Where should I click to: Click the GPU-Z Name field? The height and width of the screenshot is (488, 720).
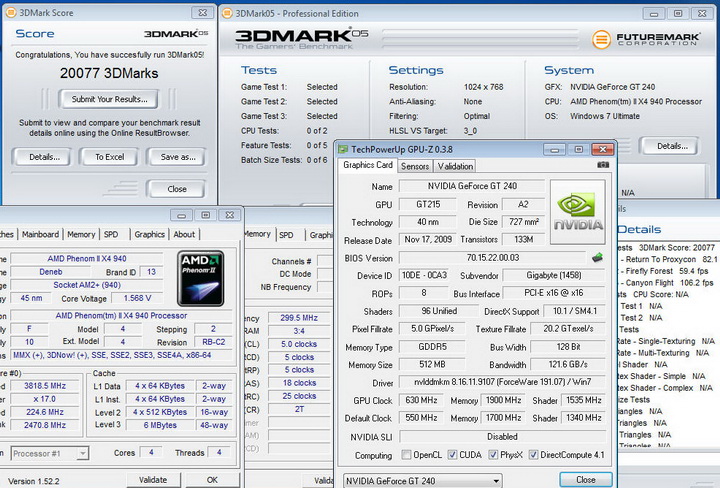click(x=472, y=186)
